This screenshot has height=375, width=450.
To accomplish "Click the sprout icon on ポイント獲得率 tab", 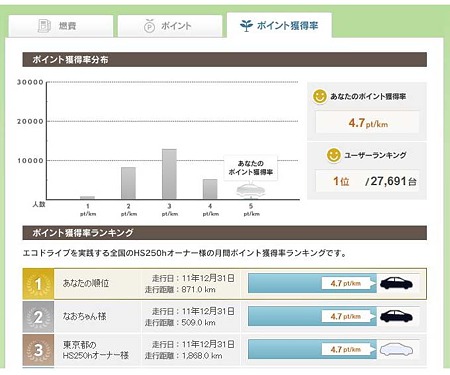I will [246, 25].
